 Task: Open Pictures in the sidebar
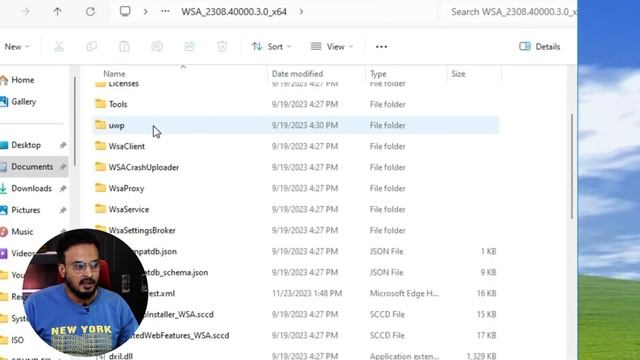click(26, 210)
